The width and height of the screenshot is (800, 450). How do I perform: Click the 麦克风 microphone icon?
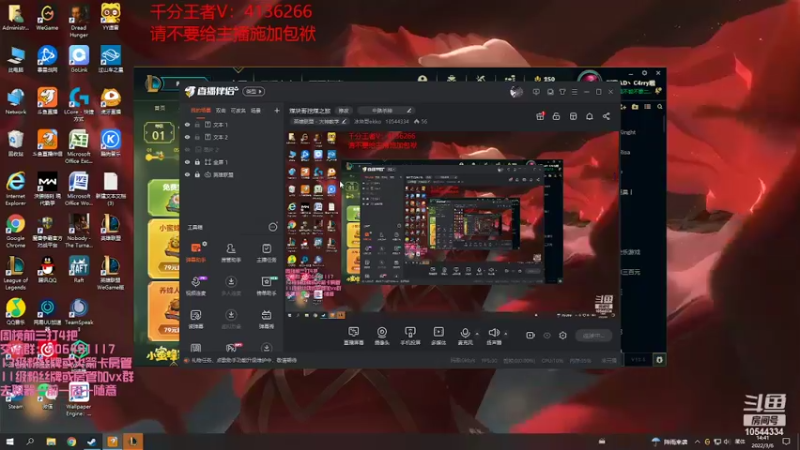465,333
